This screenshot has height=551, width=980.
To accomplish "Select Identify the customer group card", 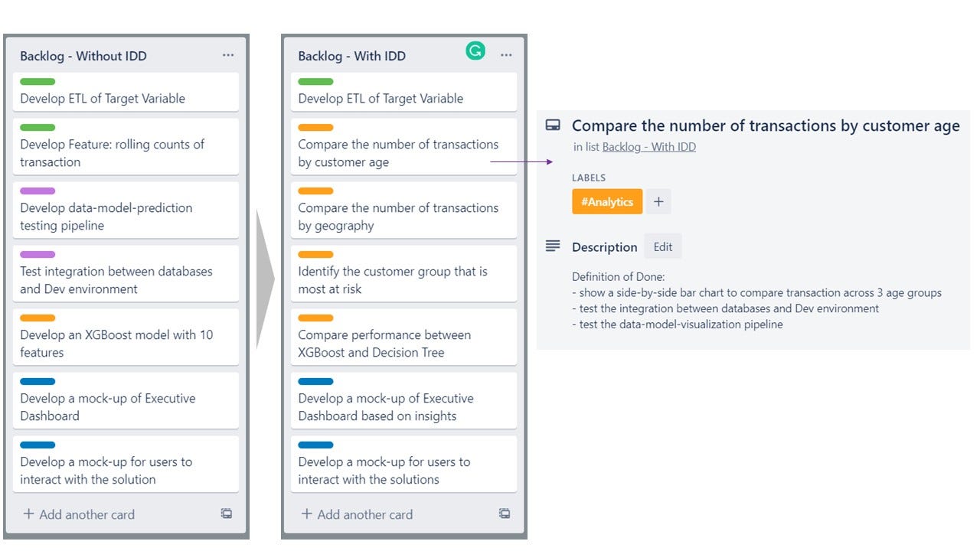I will (x=404, y=273).
